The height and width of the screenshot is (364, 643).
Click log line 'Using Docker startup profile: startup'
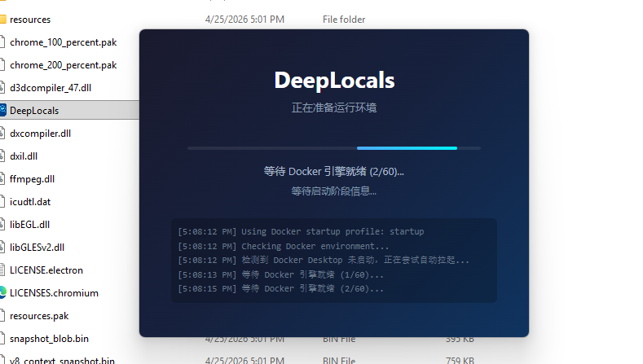[x=301, y=231]
